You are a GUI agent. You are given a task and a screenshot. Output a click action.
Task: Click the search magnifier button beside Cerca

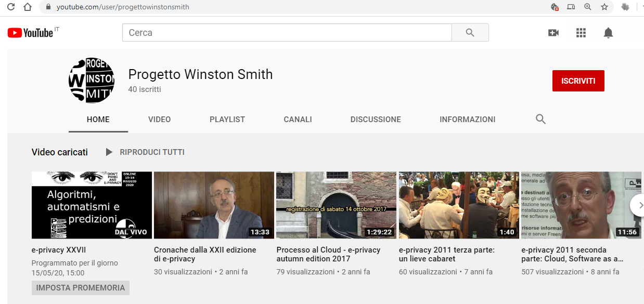[x=470, y=33]
